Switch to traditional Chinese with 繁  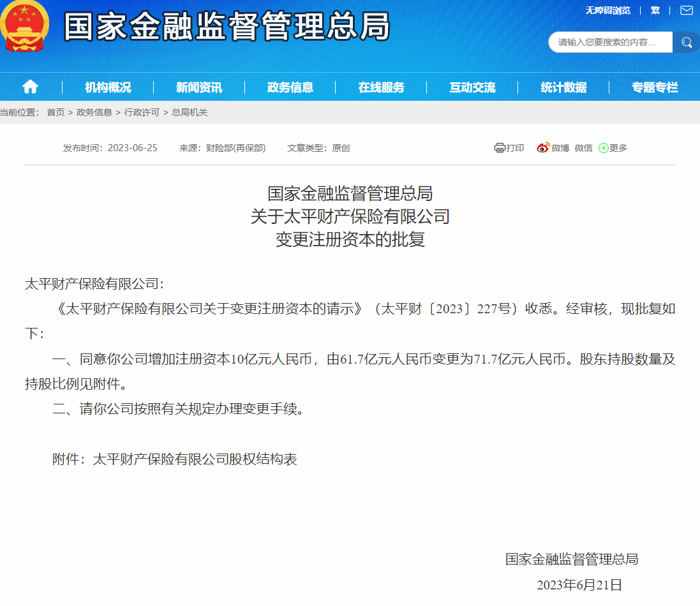coord(655,10)
